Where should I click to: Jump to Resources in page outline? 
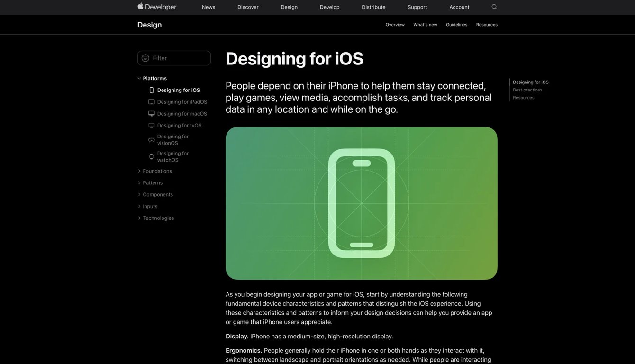click(x=524, y=98)
